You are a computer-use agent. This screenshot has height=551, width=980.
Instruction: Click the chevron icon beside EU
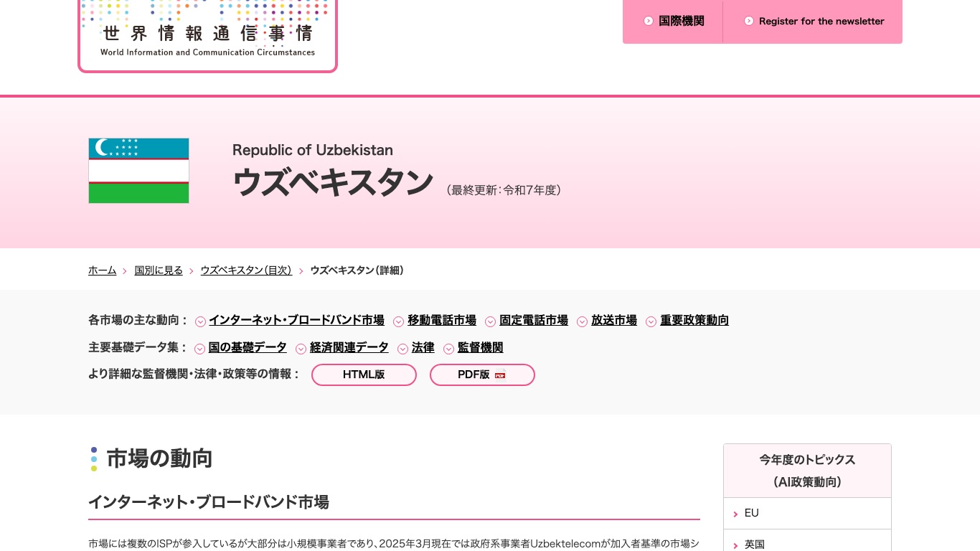point(735,514)
